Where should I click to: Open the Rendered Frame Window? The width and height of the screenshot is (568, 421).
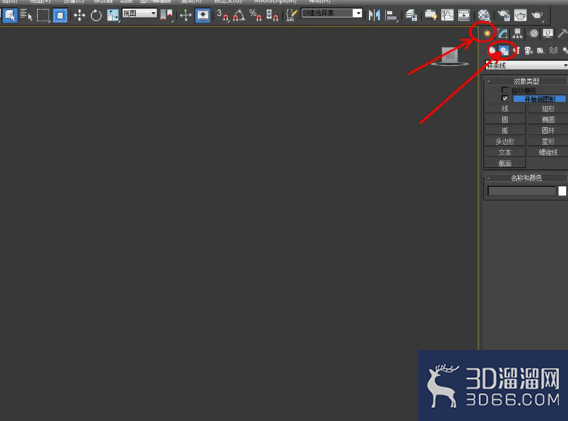tap(521, 15)
